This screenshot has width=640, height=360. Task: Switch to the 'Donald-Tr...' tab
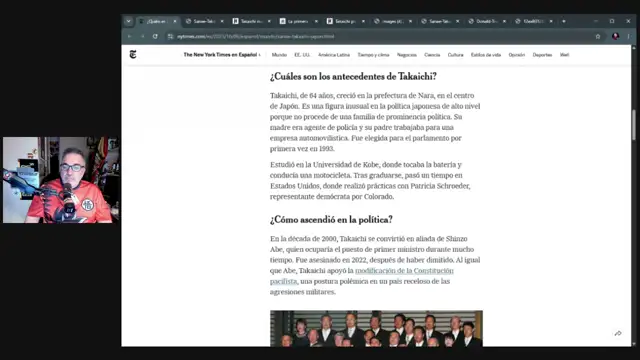pos(486,21)
